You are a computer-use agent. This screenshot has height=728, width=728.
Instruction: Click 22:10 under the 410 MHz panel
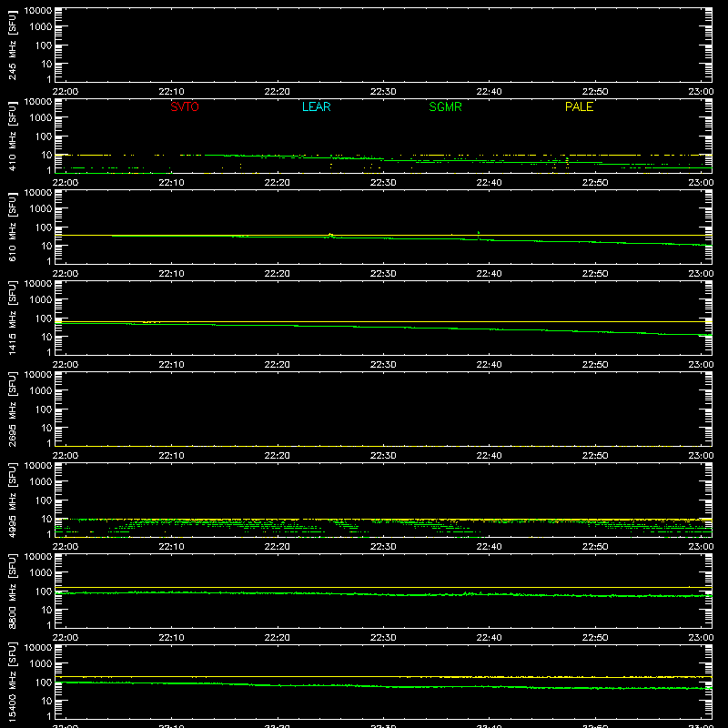tap(171, 183)
